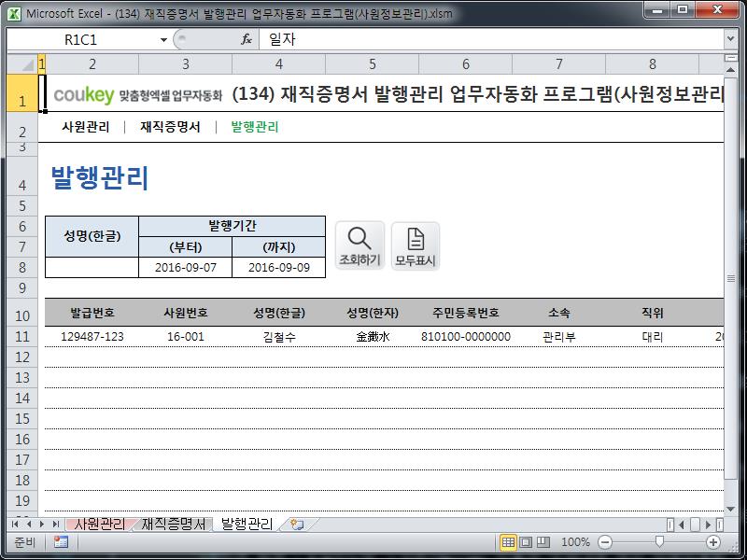Click the 사원번호 cell 16-001
This screenshot has width=747, height=560.
(185, 337)
